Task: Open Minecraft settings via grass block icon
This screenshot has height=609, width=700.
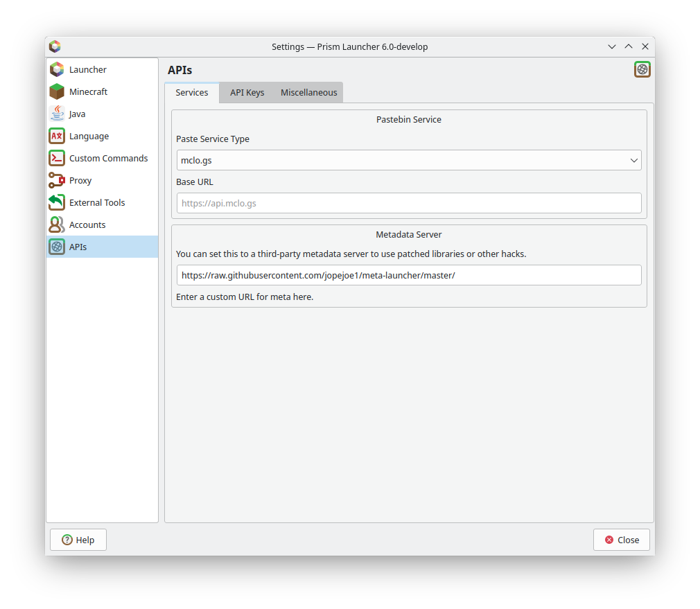Action: [x=56, y=91]
